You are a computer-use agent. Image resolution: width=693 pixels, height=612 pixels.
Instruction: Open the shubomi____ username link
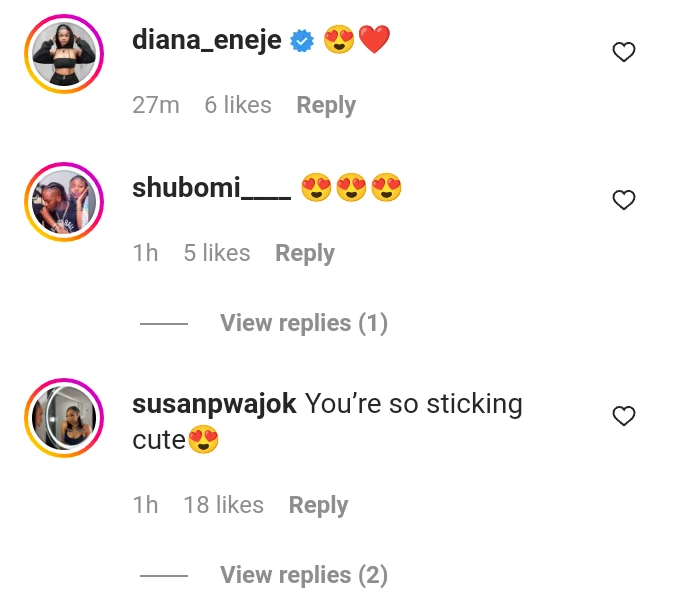(x=212, y=188)
